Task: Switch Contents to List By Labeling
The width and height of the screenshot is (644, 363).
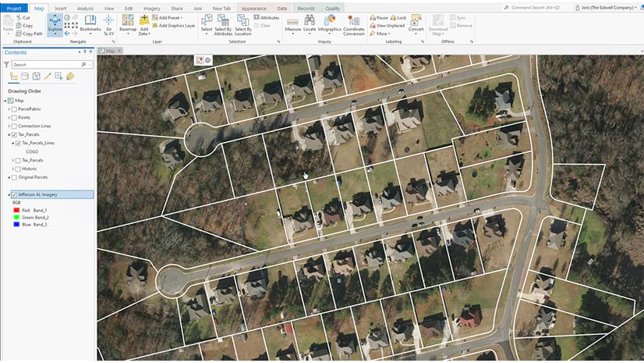Action: coord(70,77)
